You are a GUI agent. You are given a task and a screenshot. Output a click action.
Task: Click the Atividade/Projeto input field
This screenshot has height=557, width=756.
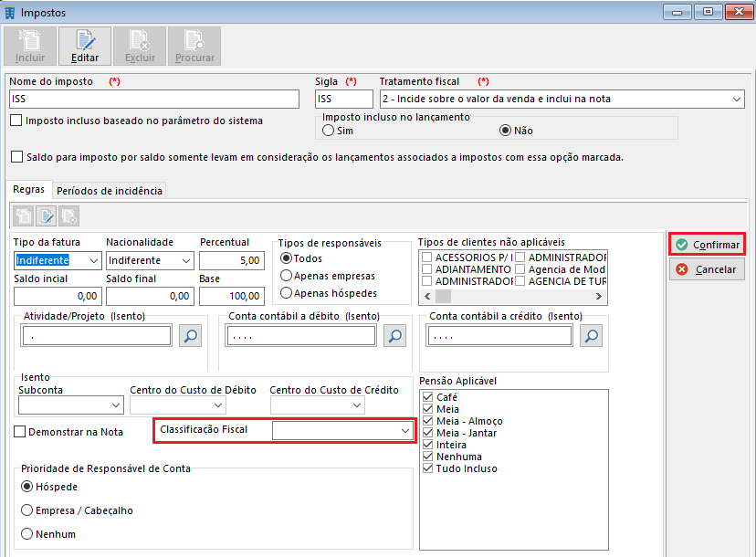pyautogui.click(x=97, y=336)
